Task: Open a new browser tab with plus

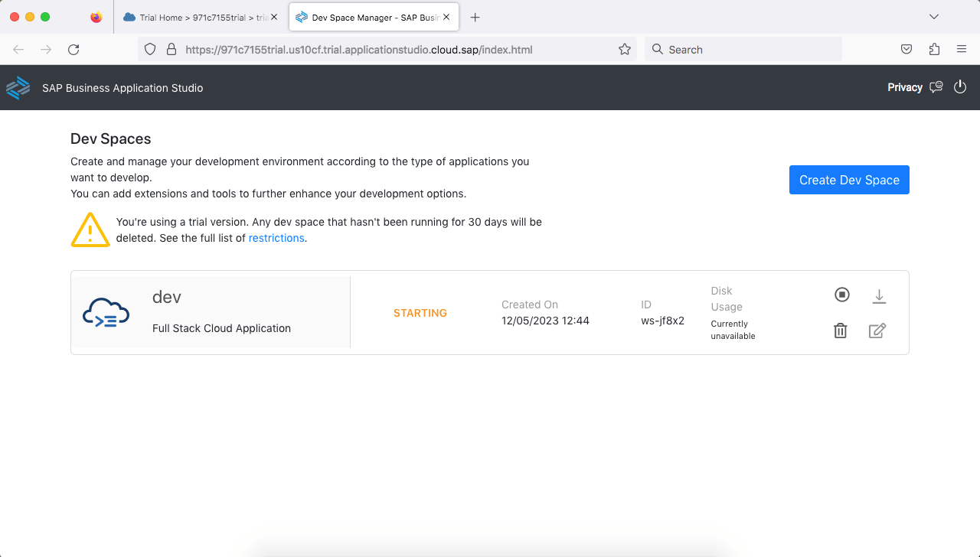Action: [475, 17]
